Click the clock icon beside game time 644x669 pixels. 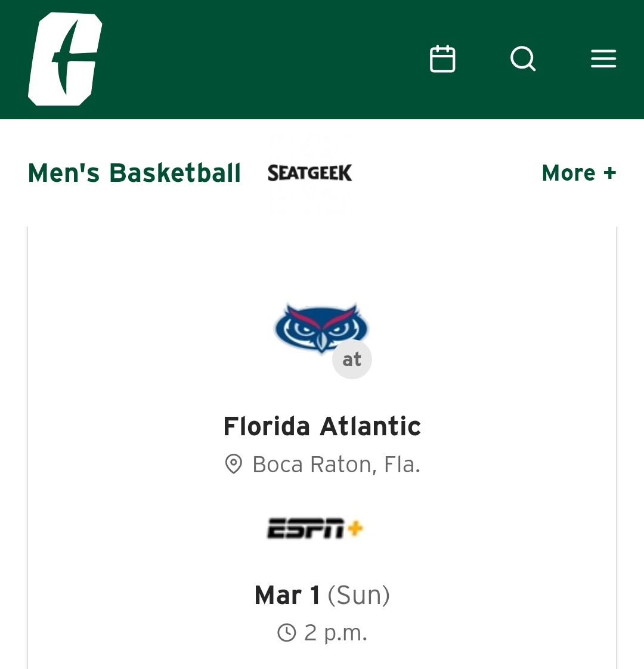287,633
